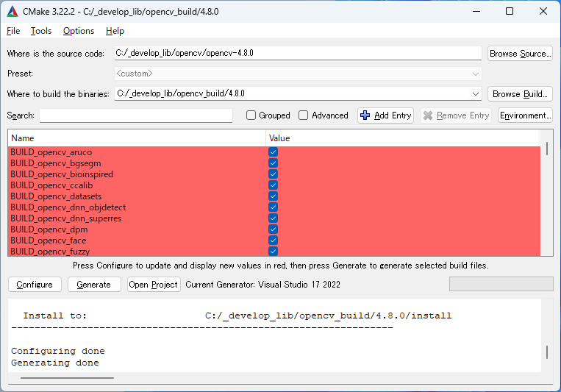Minimize the CMake window
This screenshot has width=561, height=392.
(x=476, y=11)
